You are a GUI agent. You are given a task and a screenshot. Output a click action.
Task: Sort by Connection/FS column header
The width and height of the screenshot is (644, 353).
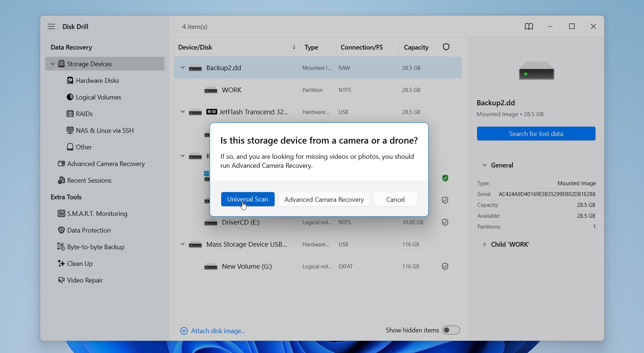click(x=361, y=47)
